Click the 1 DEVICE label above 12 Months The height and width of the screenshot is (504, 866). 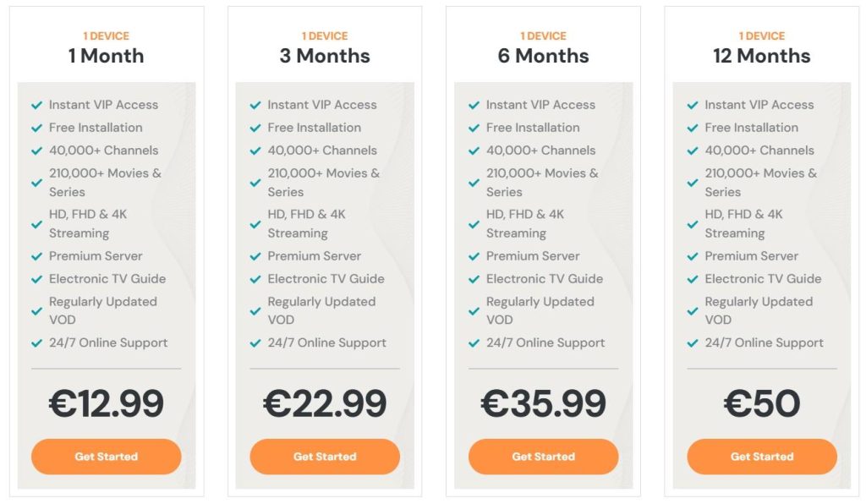pyautogui.click(x=760, y=36)
